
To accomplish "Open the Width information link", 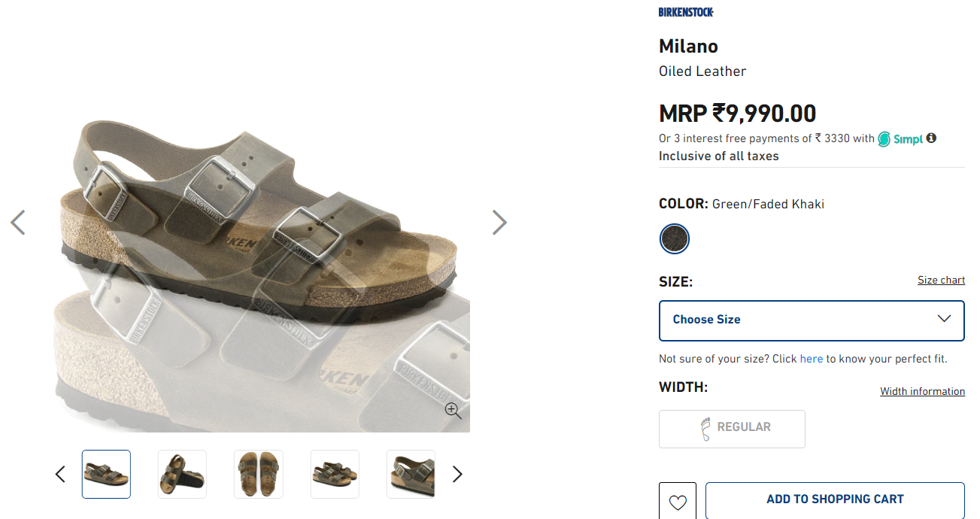I will (x=922, y=391).
